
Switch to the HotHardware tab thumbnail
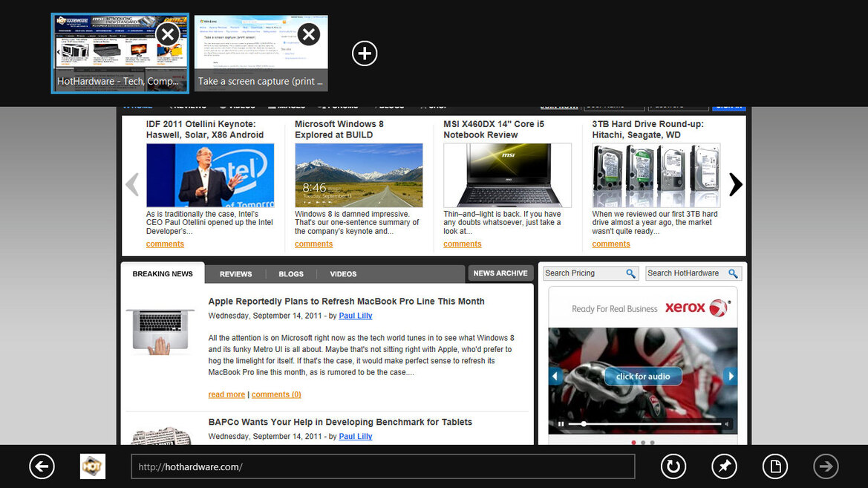[x=120, y=53]
